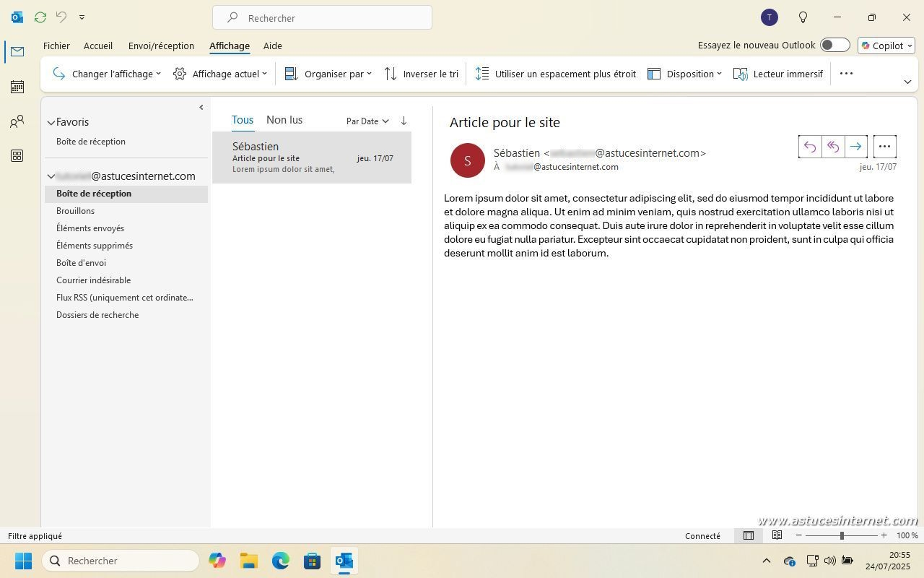Image resolution: width=924 pixels, height=578 pixels.
Task: Show Tous messages filter
Action: pos(243,120)
